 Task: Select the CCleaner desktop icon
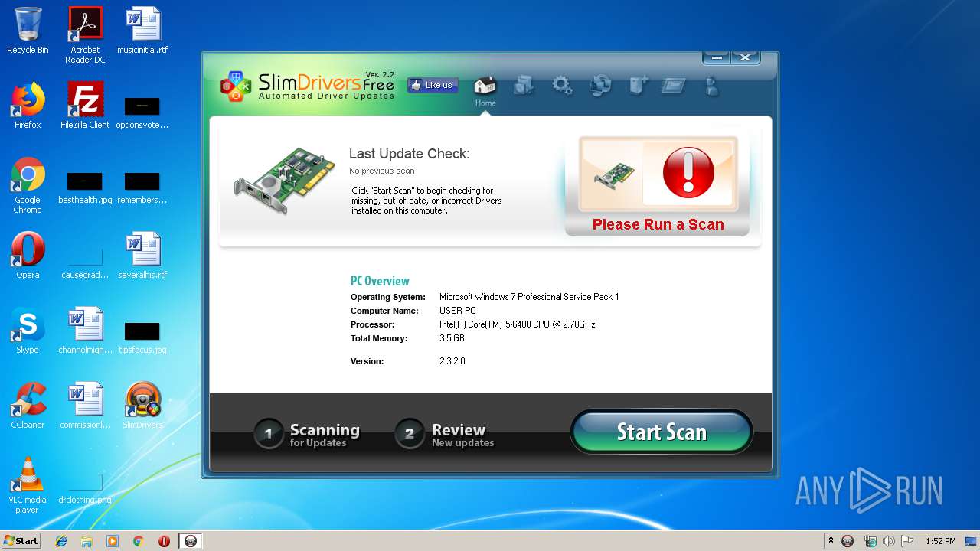(x=28, y=406)
